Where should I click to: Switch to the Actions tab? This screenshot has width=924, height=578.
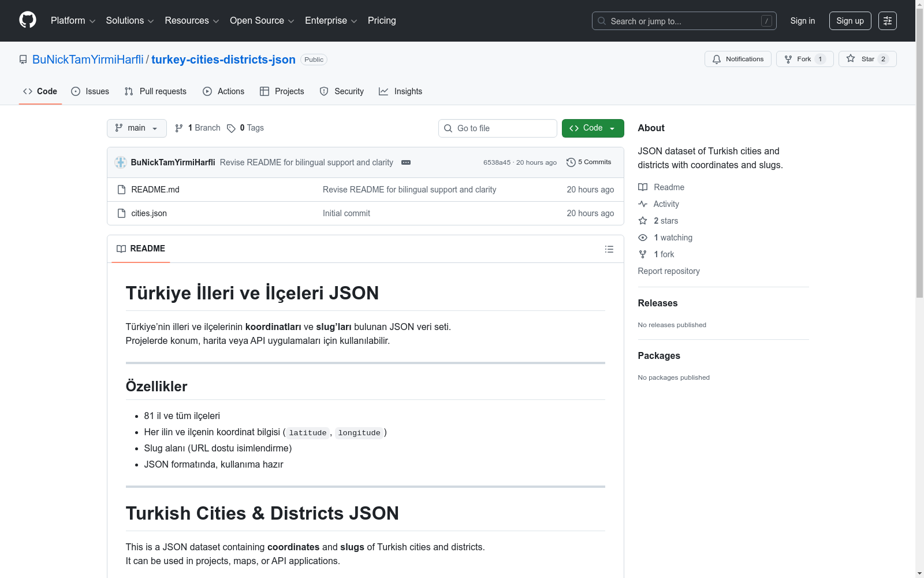pos(223,91)
